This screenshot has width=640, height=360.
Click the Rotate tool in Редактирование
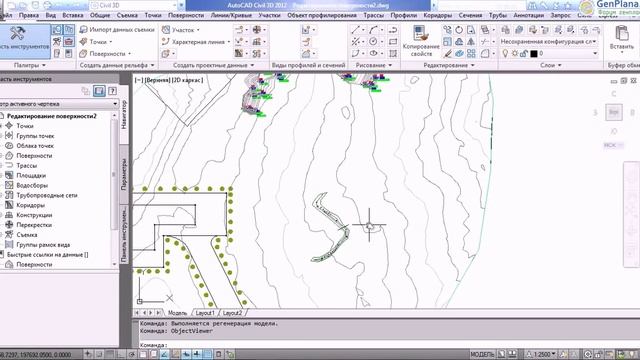tap(459, 30)
